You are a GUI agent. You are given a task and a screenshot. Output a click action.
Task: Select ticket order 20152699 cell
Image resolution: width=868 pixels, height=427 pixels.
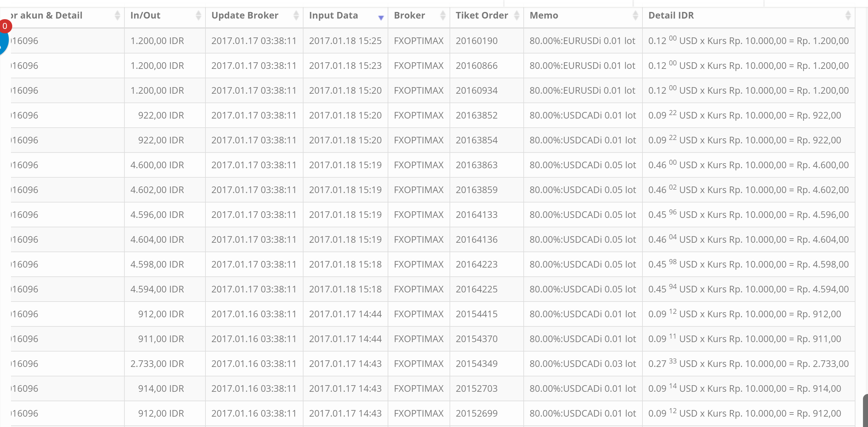[487, 413]
